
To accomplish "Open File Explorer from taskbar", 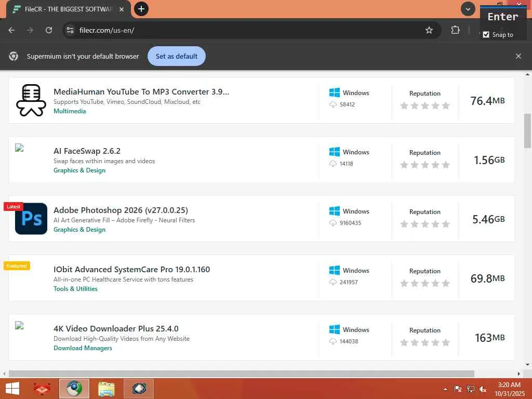I will pos(107,389).
